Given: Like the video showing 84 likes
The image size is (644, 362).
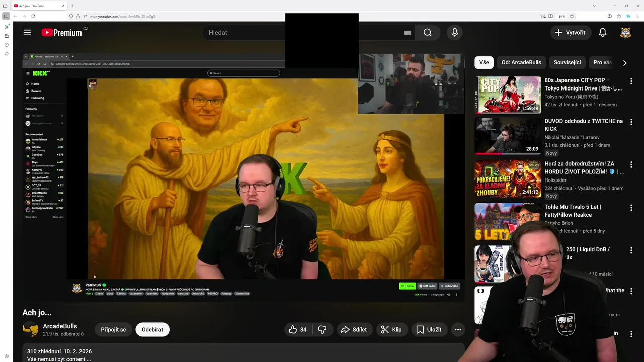Looking at the screenshot, I should click(x=298, y=329).
